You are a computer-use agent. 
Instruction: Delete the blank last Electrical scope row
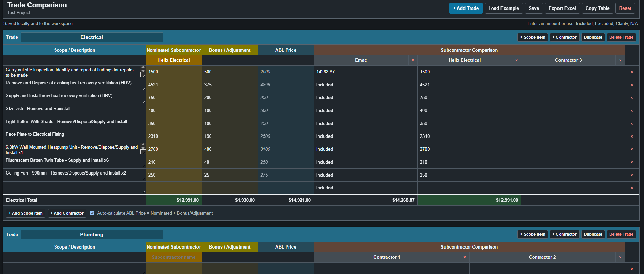632,188
